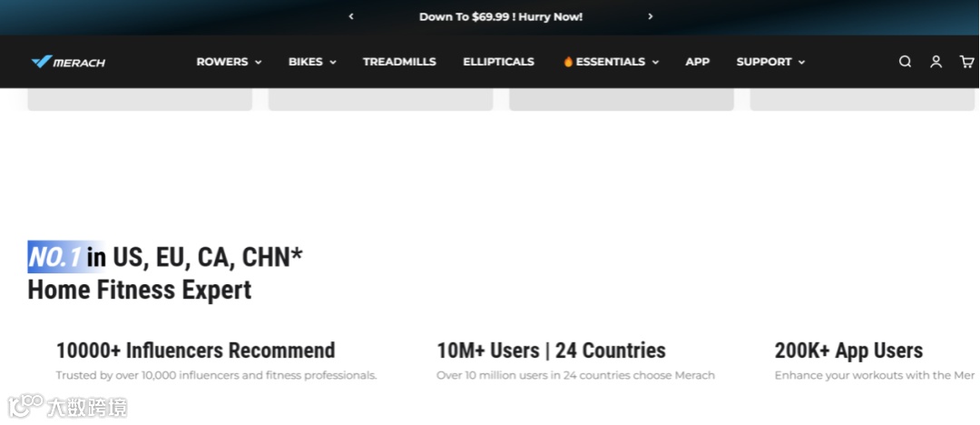Open the search icon in header

click(905, 62)
